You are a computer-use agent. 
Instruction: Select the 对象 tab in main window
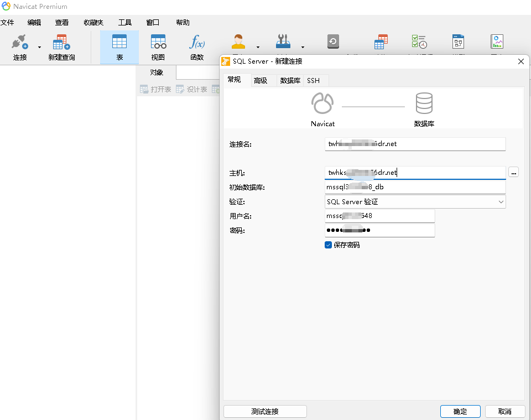coord(157,72)
